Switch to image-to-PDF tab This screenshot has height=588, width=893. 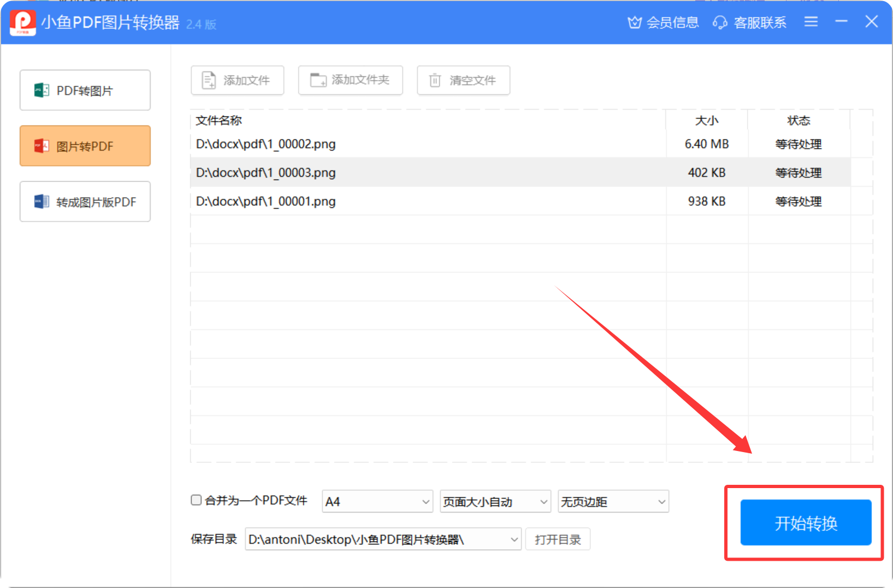(85, 146)
